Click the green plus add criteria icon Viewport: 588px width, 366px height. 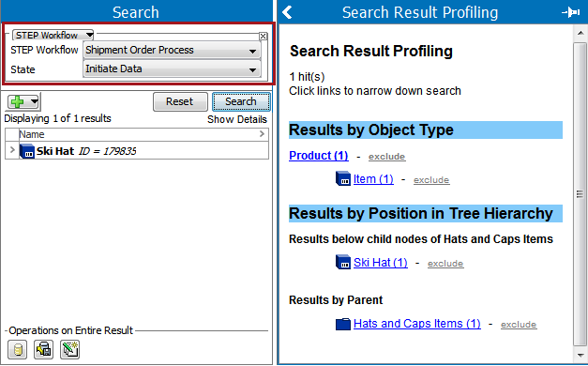coord(17,101)
